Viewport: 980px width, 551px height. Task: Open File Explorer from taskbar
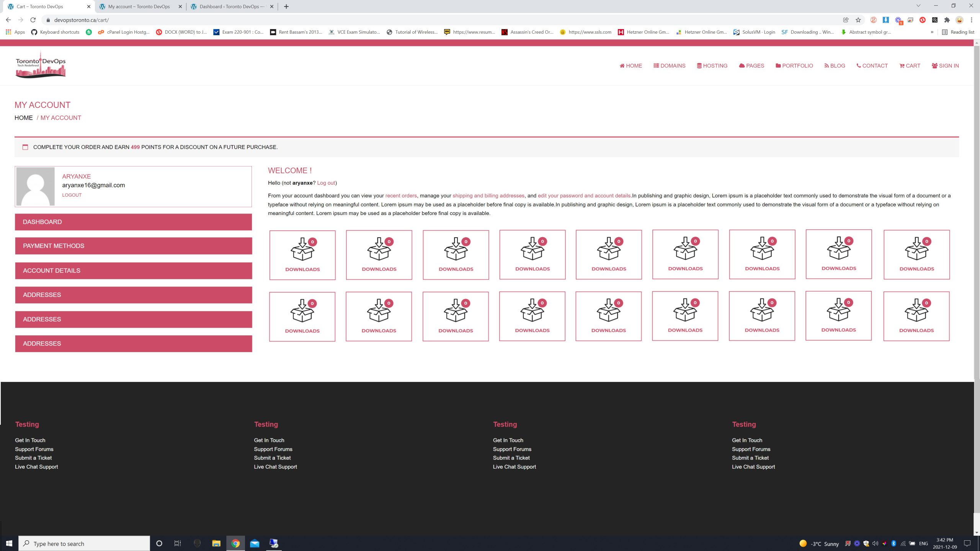tap(216, 543)
